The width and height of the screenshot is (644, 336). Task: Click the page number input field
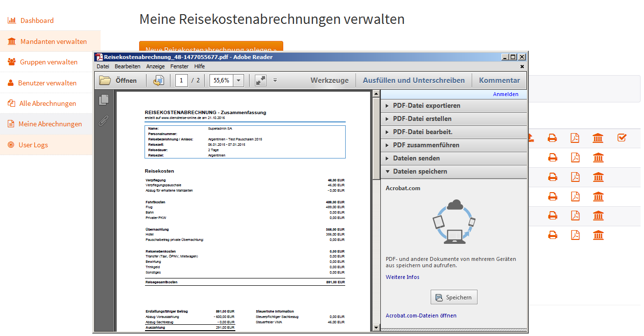pyautogui.click(x=182, y=80)
